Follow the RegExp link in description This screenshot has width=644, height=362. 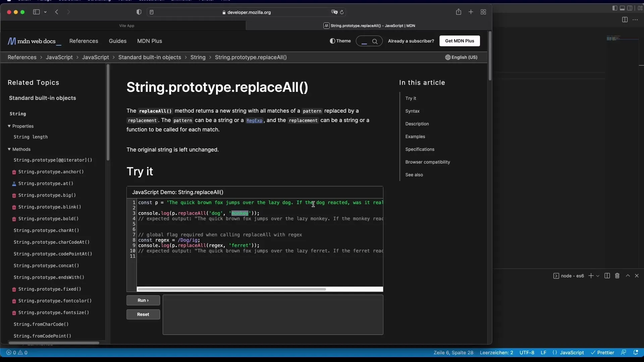click(x=254, y=120)
